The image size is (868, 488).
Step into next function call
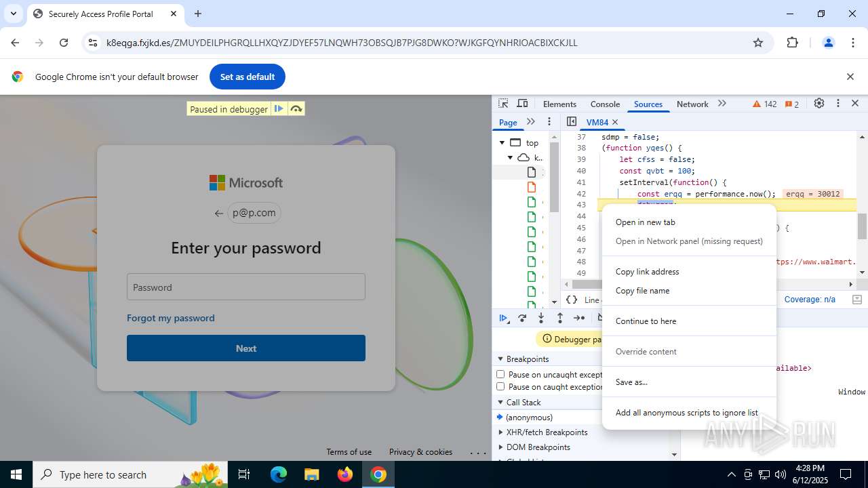(x=541, y=318)
